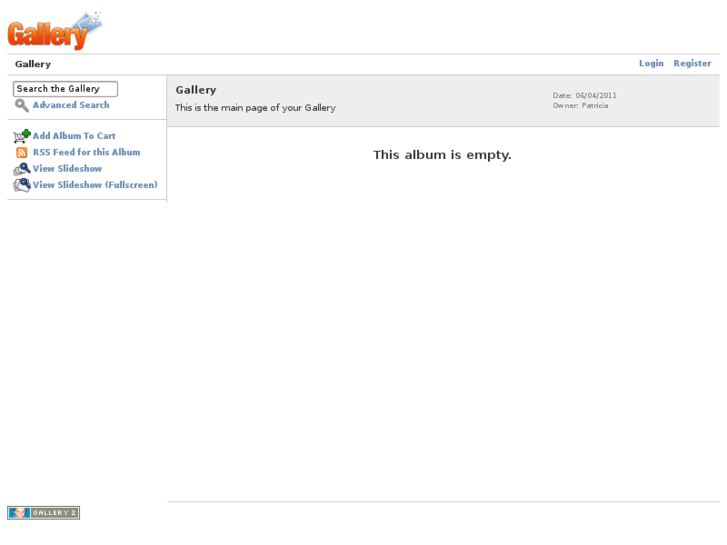Click the Gallery logo image

point(55,30)
